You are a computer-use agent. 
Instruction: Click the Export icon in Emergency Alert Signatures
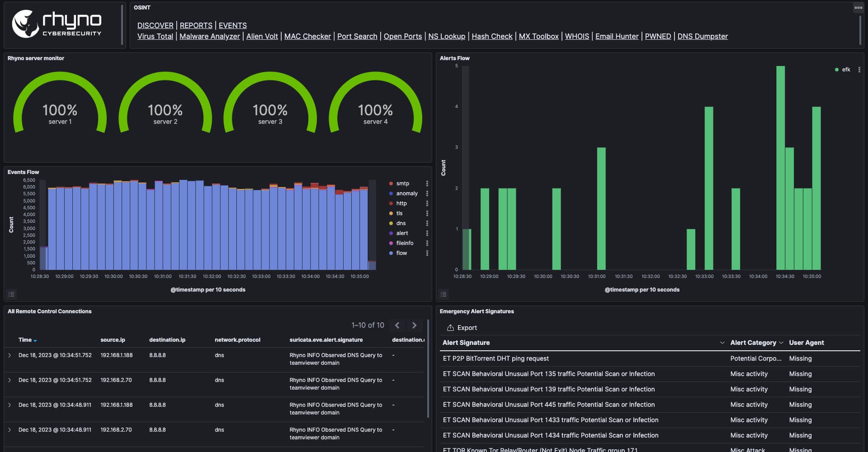[x=450, y=328]
